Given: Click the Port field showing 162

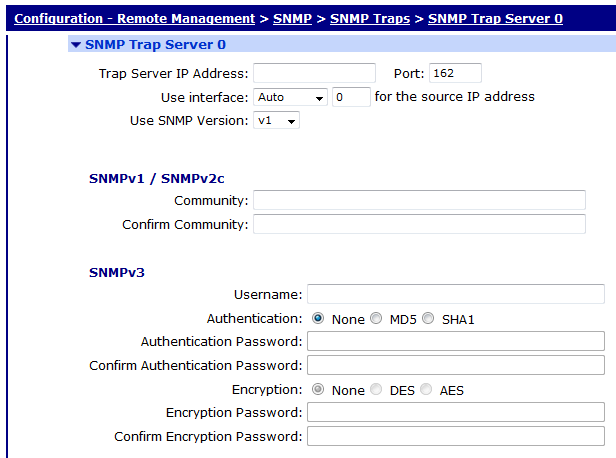Looking at the screenshot, I should 455,73.
